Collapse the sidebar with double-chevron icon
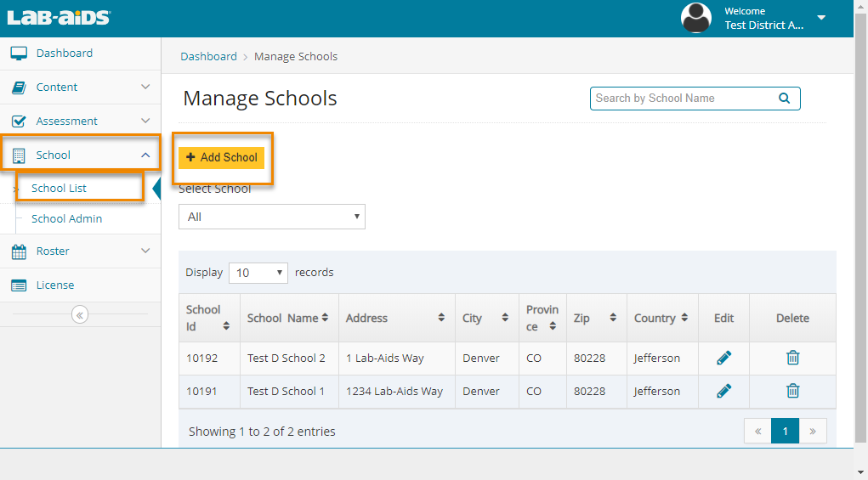 click(x=80, y=315)
